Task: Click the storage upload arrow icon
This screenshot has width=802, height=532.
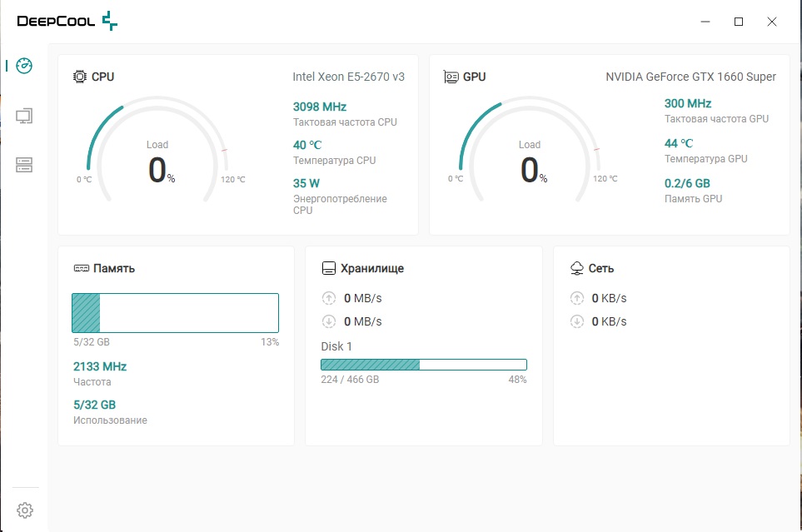Action: [x=329, y=298]
